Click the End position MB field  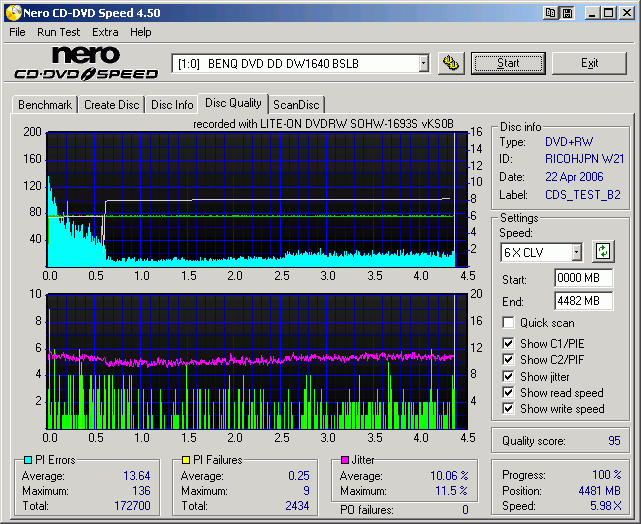[583, 301]
